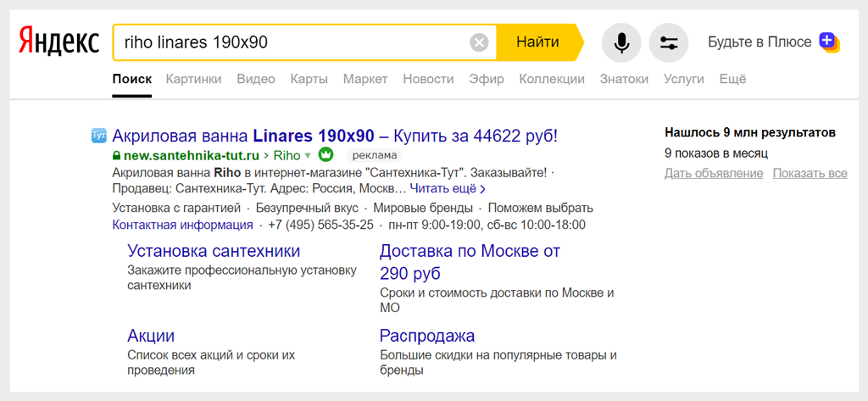Click the Yandex Plus badge icon

coord(829,42)
